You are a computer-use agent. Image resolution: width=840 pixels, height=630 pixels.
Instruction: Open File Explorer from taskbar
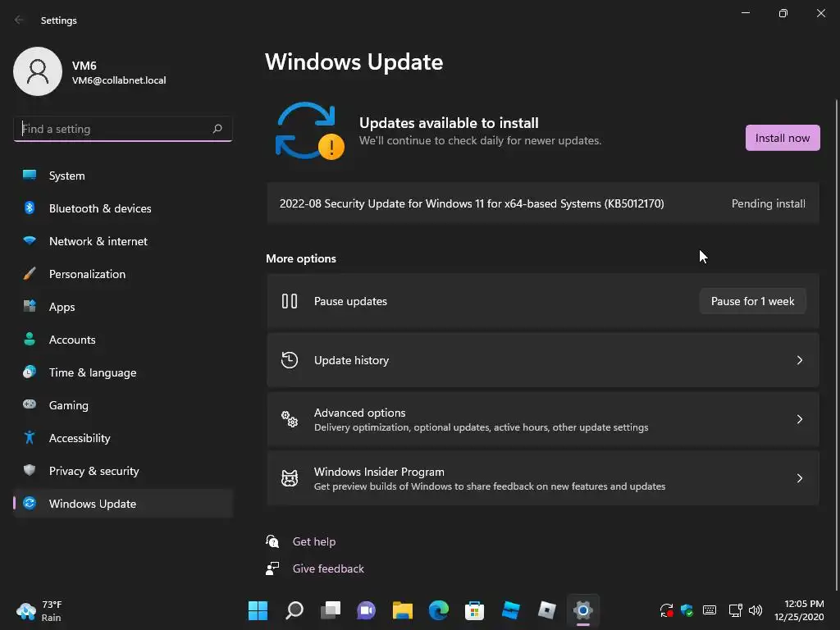(402, 610)
